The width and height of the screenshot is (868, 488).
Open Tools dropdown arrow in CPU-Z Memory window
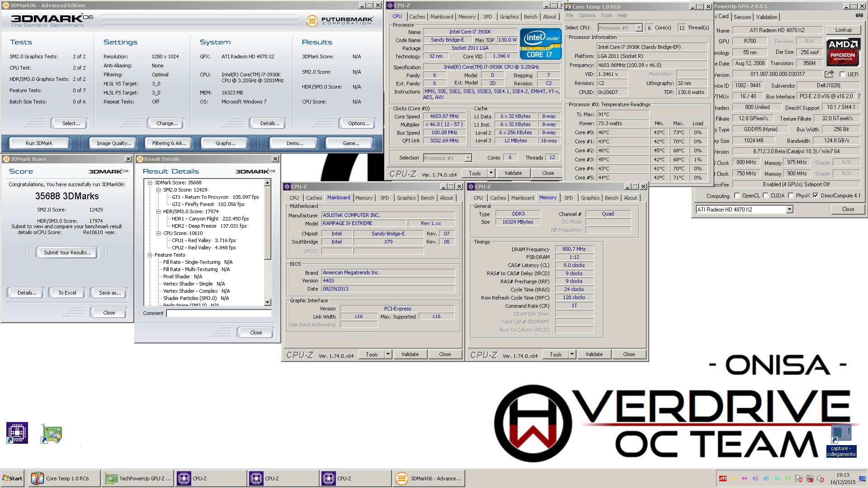572,355
